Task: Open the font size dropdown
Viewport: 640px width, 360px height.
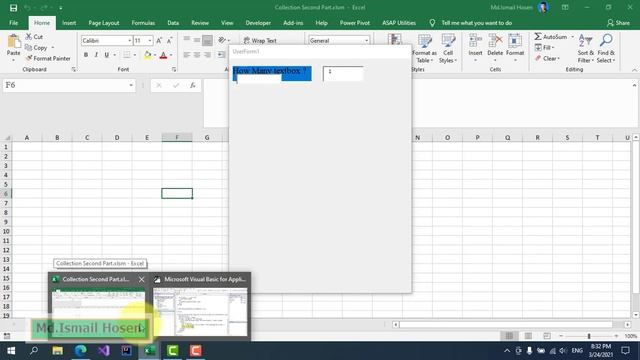Action: click(x=150, y=40)
